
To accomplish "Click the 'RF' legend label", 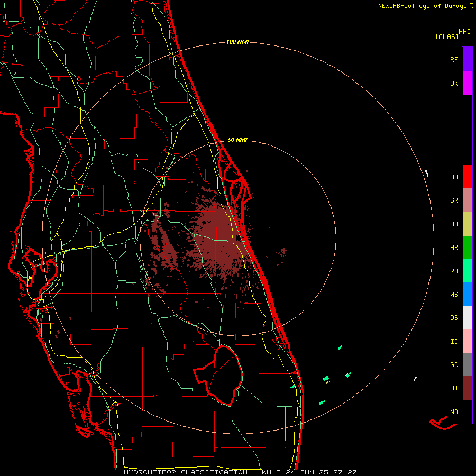I will click(x=454, y=59).
